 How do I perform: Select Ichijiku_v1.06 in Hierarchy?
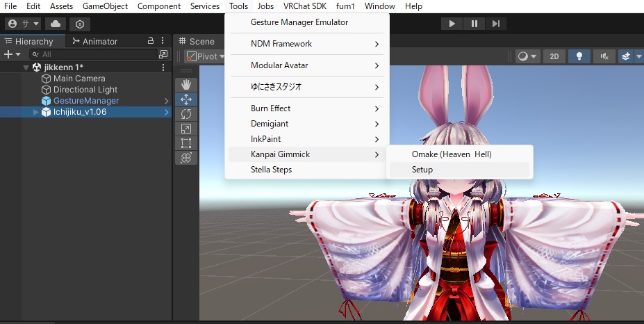tap(80, 112)
